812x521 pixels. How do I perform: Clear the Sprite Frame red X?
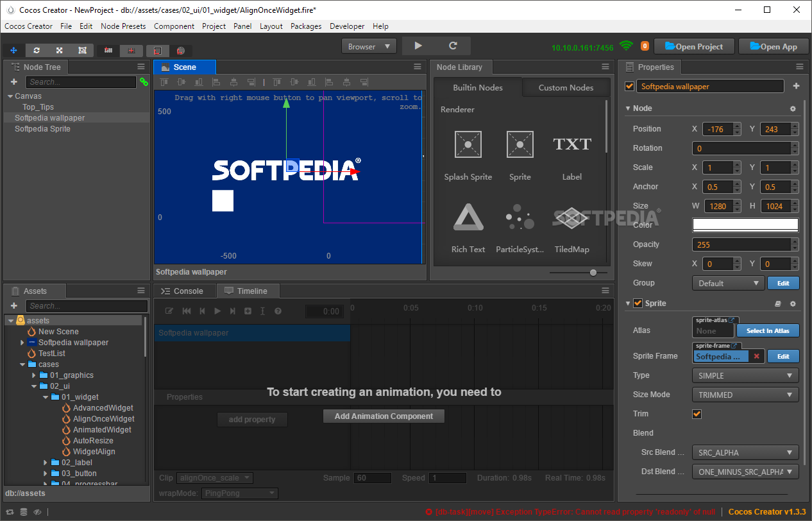756,356
